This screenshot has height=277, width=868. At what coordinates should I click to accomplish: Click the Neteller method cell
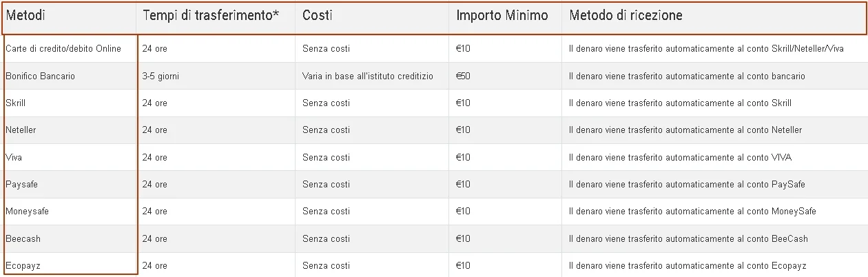pos(21,130)
